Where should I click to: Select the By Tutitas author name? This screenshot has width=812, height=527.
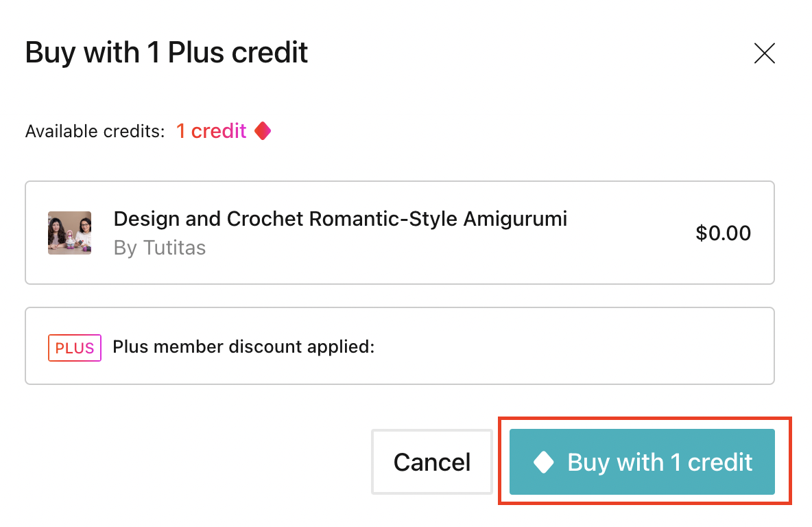[160, 248]
